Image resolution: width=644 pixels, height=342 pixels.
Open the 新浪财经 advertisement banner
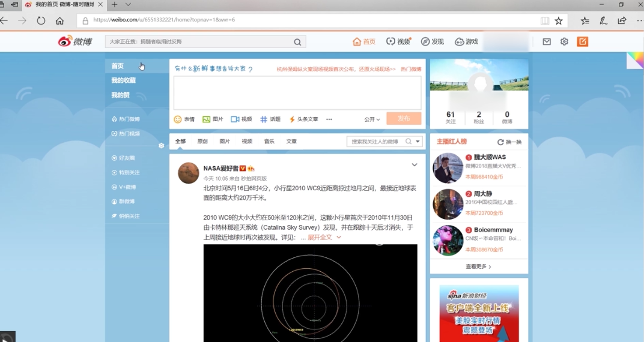[x=479, y=314]
